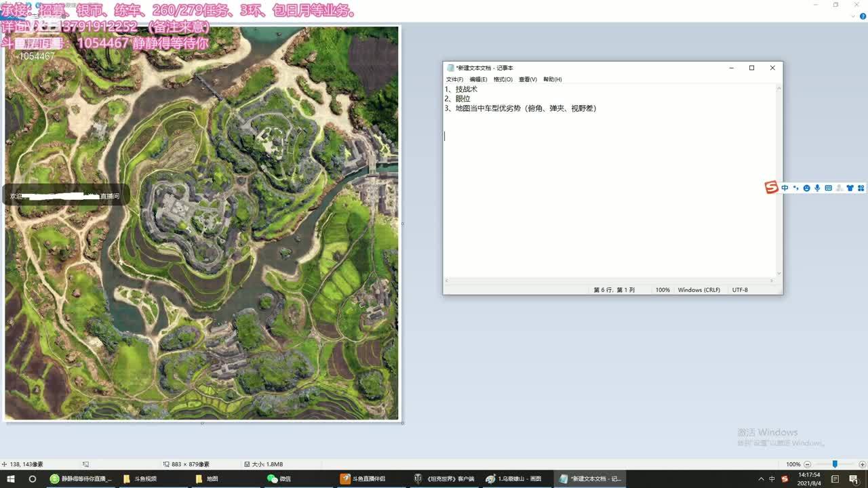Open Sogou voice input microphone
This screenshot has height=488, width=868.
(x=817, y=188)
